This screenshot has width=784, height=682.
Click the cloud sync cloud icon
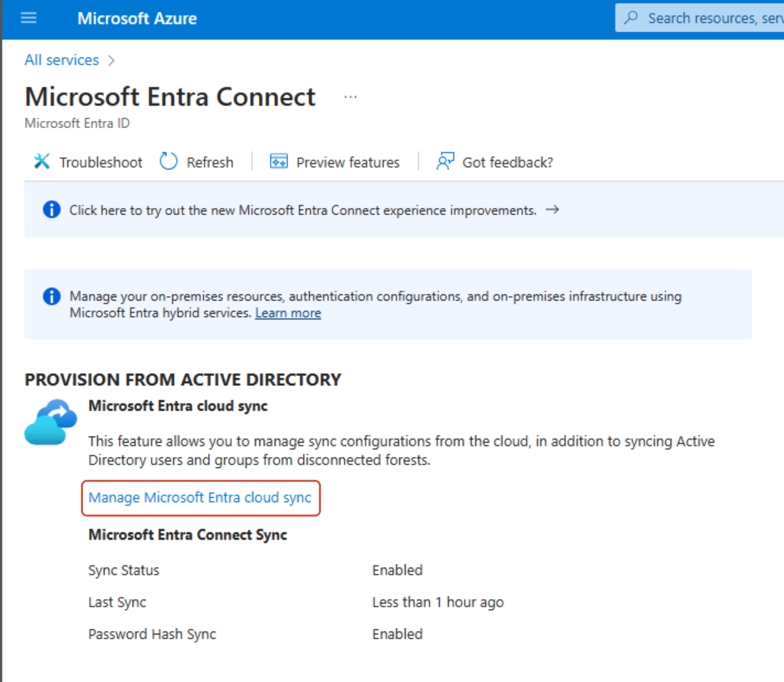[x=51, y=422]
